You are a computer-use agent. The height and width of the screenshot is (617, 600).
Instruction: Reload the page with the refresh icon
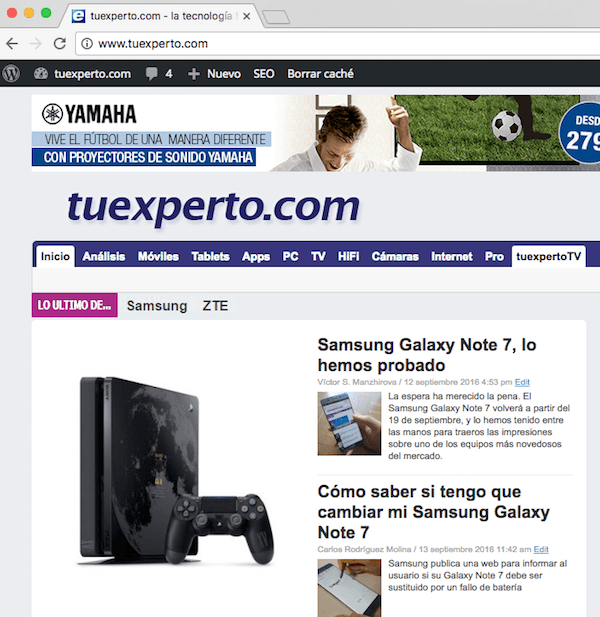60,43
